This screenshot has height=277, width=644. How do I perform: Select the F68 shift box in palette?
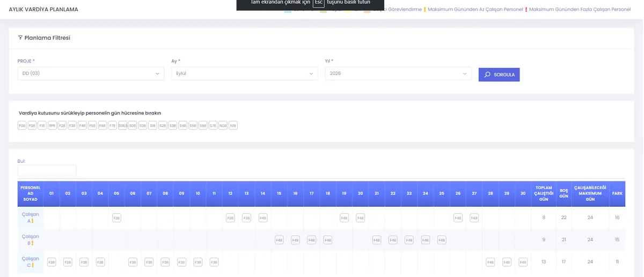(102, 125)
